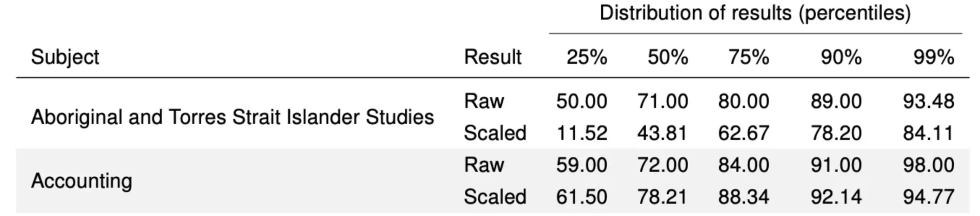Image resolution: width=980 pixels, height=216 pixels.
Task: Select the 99% percentile column header
Action: [934, 58]
